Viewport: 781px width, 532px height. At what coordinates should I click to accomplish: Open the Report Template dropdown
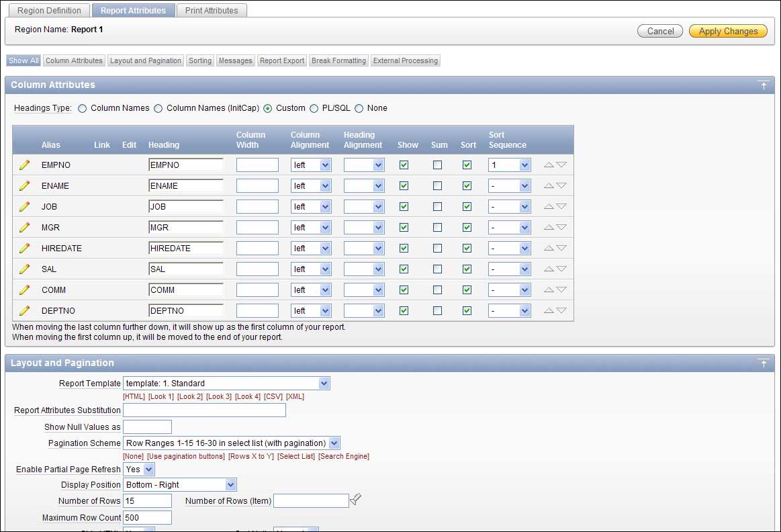[226, 384]
